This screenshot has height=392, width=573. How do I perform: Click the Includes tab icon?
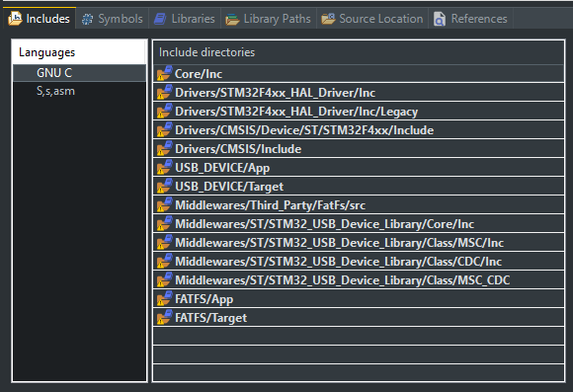[x=15, y=19]
